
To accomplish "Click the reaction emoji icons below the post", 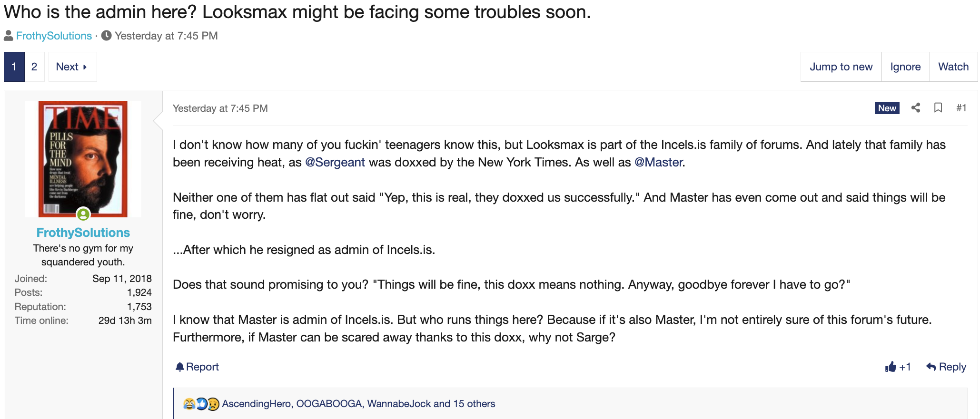I will point(201,404).
